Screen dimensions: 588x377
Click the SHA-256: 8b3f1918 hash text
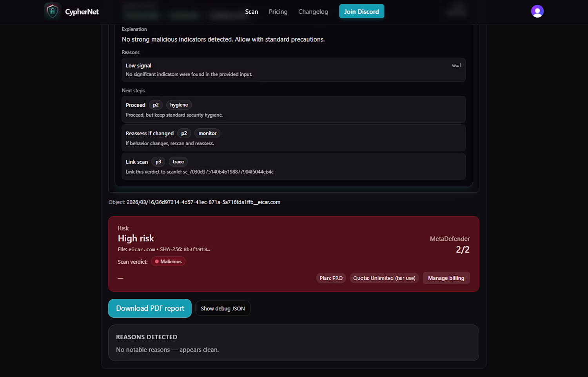185,249
